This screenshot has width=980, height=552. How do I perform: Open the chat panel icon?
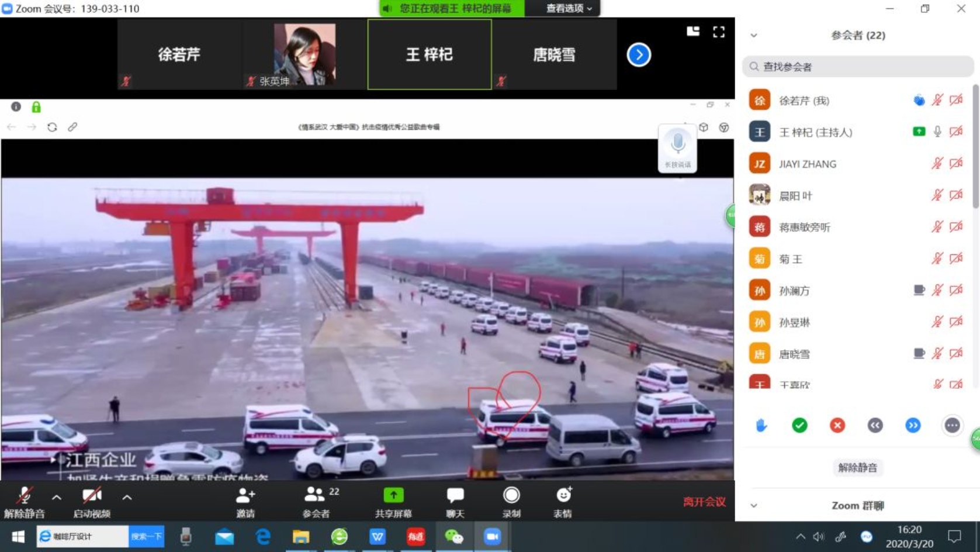tap(455, 502)
